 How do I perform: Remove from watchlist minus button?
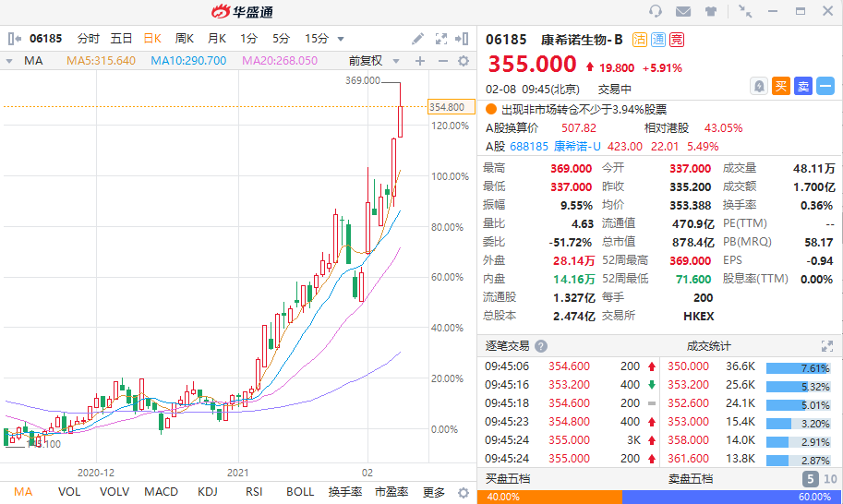click(825, 86)
